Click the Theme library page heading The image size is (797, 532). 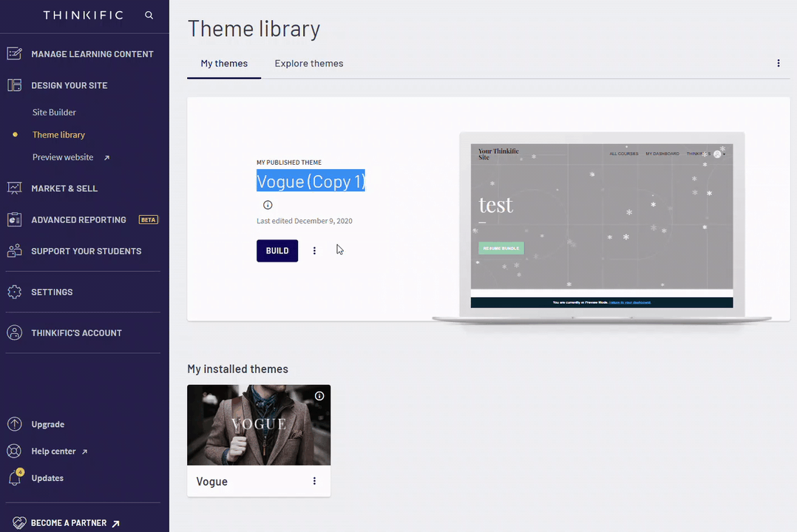coord(254,29)
